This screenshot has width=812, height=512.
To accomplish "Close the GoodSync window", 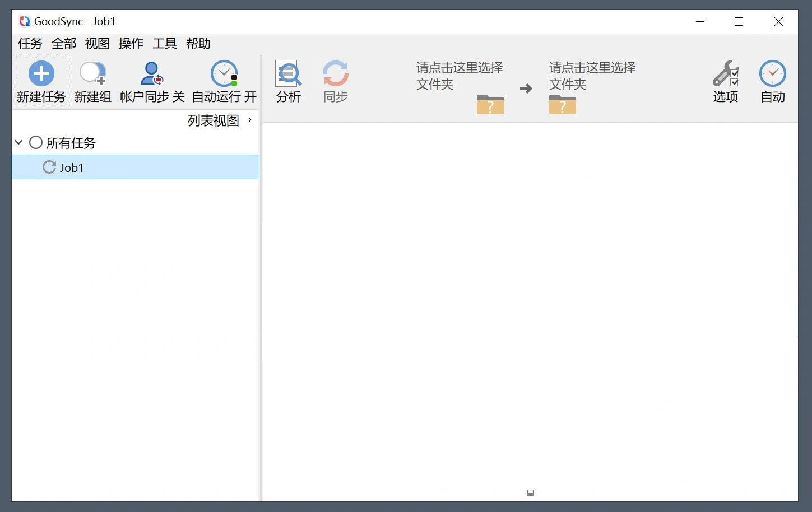I will pos(778,21).
